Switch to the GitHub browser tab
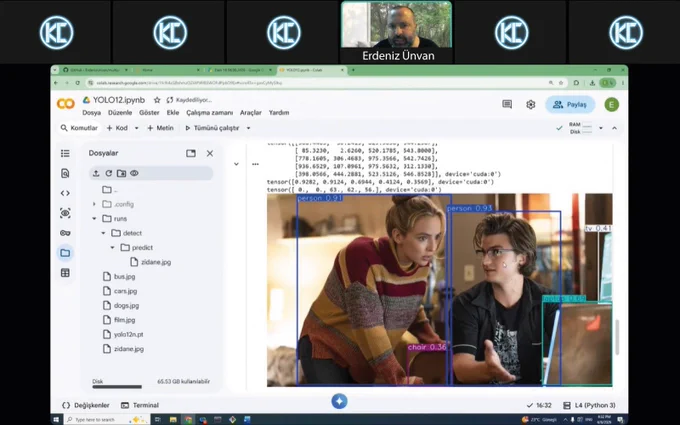 pyautogui.click(x=95, y=70)
